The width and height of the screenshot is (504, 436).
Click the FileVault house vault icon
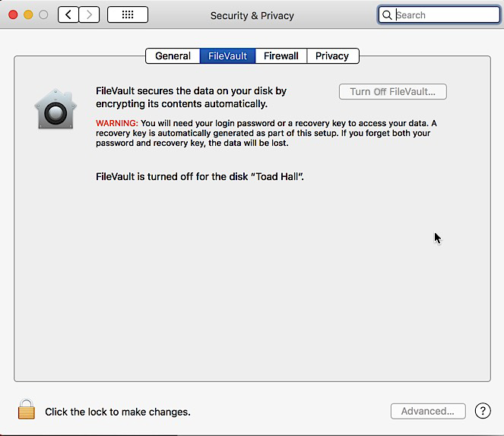(x=55, y=109)
